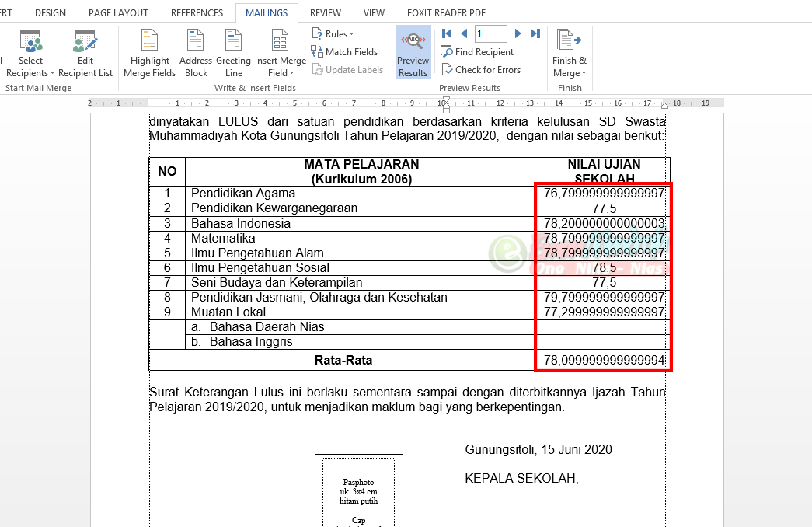This screenshot has height=527, width=812.
Task: Click the record number field
Action: 490,33
